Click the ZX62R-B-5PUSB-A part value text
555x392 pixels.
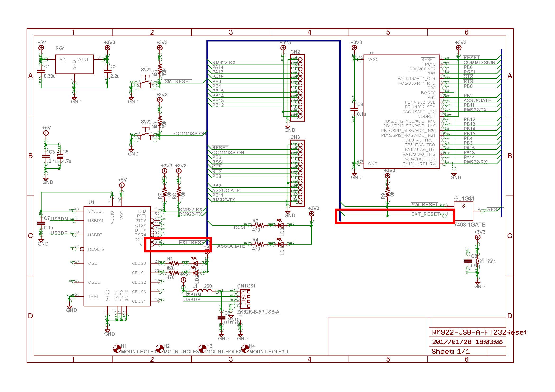(258, 312)
